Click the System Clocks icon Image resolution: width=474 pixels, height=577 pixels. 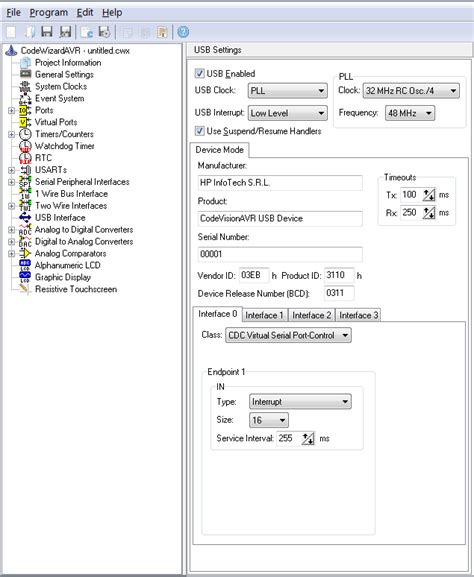(25, 86)
